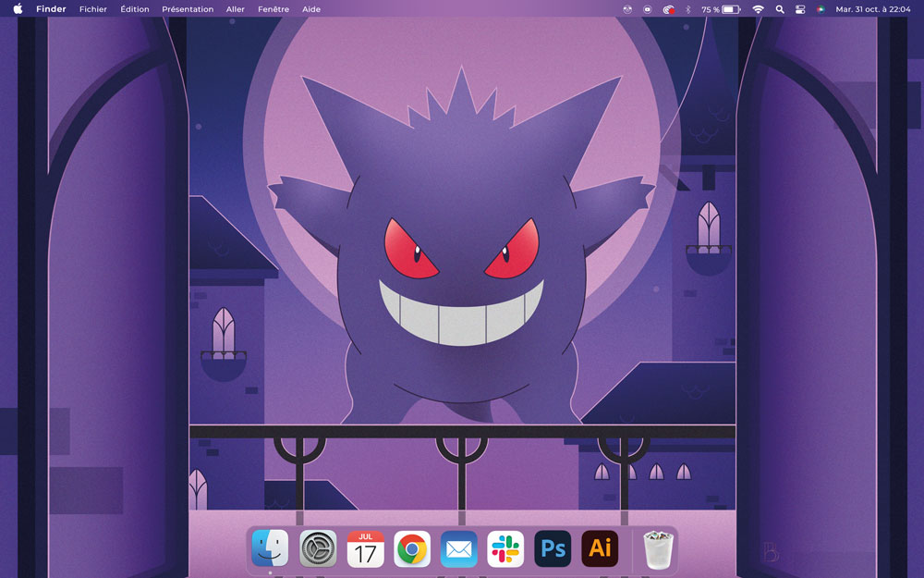Open the date and time Mar. 31 oct. clock
This screenshot has width=924, height=578.
point(873,9)
